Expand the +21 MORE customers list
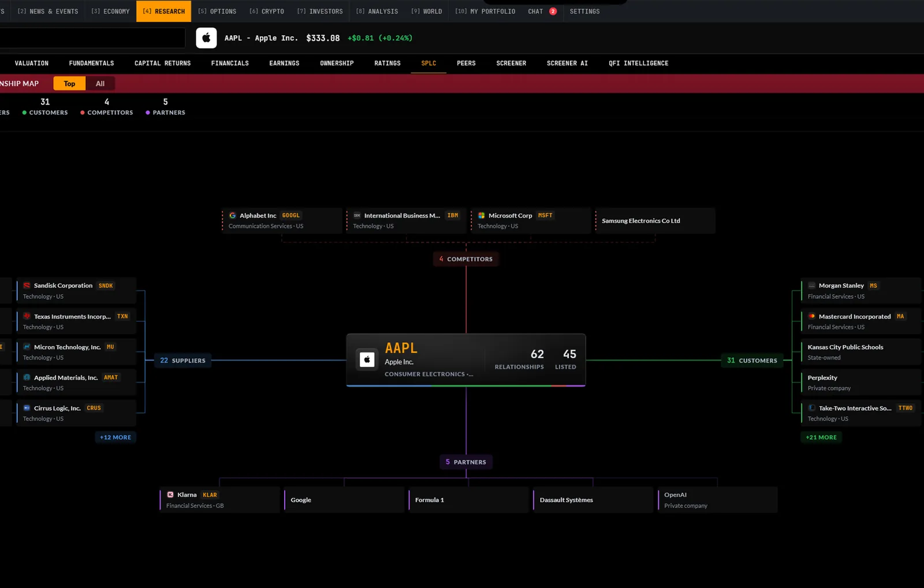 pyautogui.click(x=821, y=437)
